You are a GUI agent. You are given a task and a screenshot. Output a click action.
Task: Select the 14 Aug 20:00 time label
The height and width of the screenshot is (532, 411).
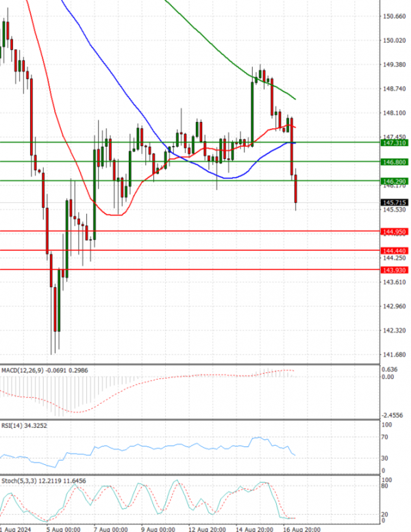254,529
